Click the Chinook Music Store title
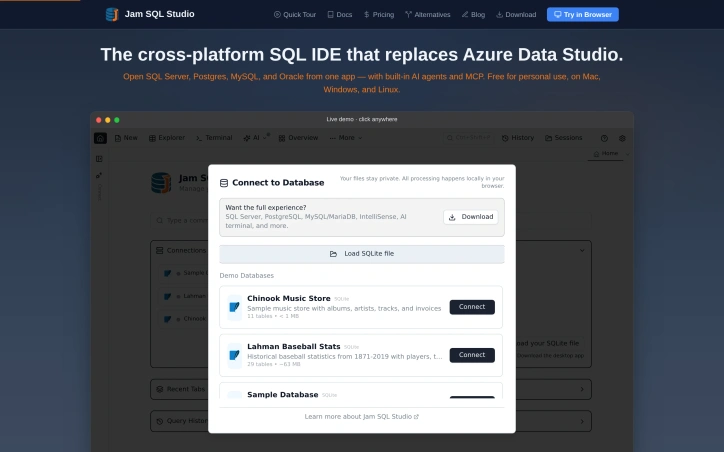This screenshot has height=452, width=724. coord(289,298)
